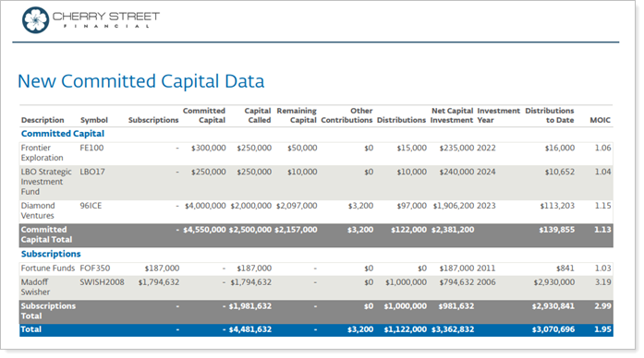
Task: Click the SWISH2008 symbol cell
Action: [102, 282]
